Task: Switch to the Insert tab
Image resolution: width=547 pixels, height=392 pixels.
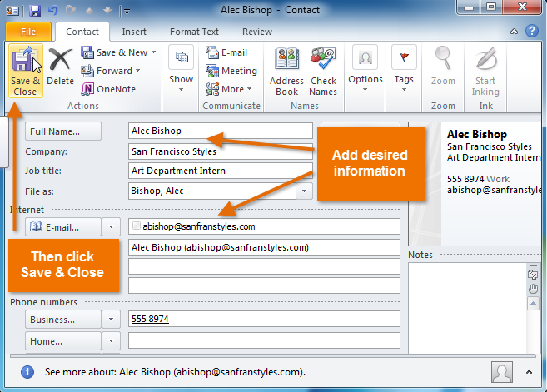Action: [x=134, y=32]
